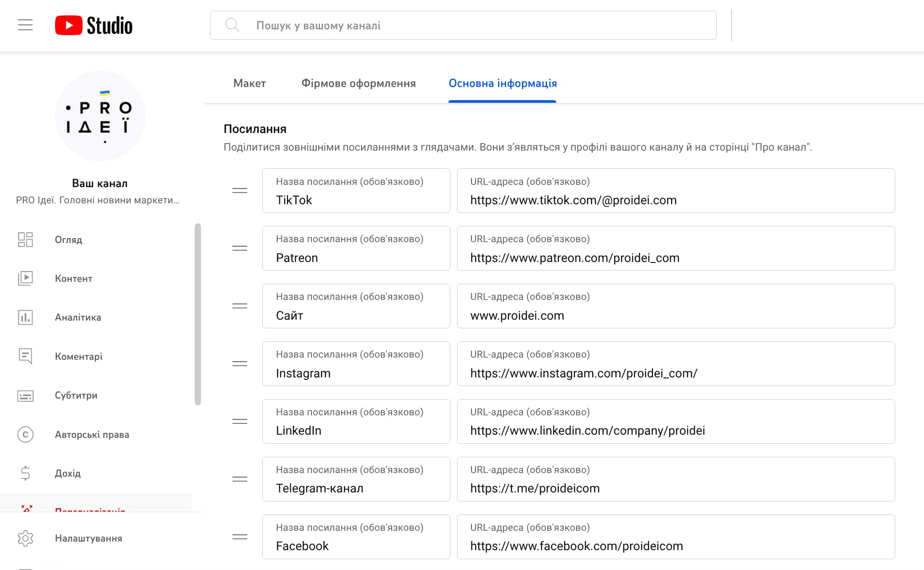Switch to the Макет tab
The width and height of the screenshot is (924, 570).
tap(249, 83)
